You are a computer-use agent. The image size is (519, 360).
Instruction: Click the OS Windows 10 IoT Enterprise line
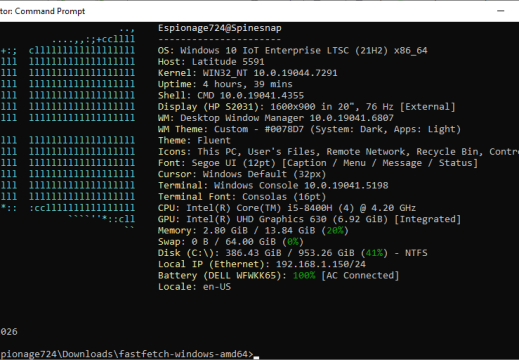pyautogui.click(x=292, y=51)
